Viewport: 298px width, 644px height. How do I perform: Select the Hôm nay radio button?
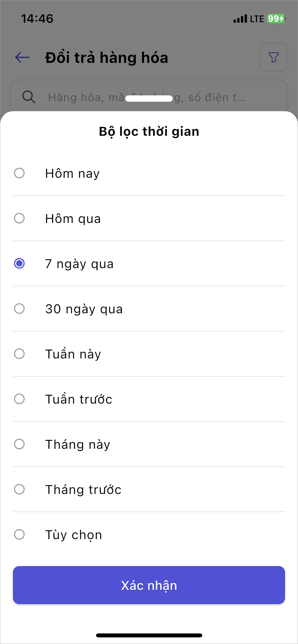[x=19, y=173]
